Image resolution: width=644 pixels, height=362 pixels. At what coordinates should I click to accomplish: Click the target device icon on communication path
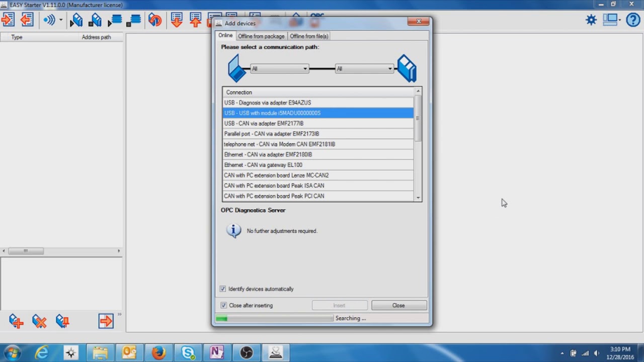click(407, 68)
